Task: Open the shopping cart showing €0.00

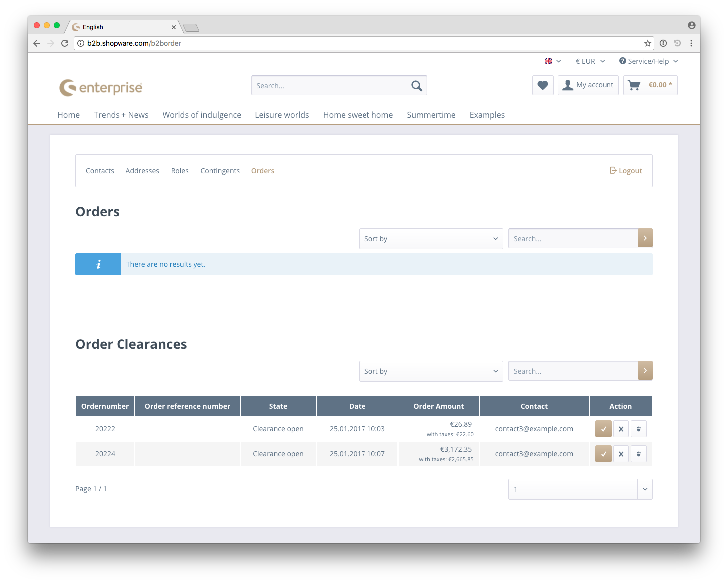Action: [x=650, y=85]
